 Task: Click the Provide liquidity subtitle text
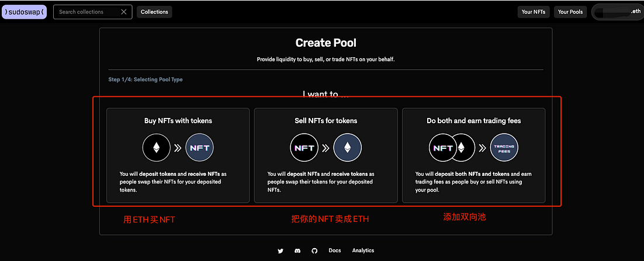(326, 60)
